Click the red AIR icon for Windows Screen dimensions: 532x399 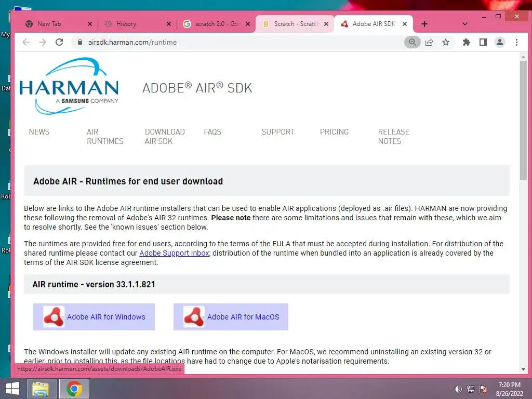pyautogui.click(x=54, y=317)
